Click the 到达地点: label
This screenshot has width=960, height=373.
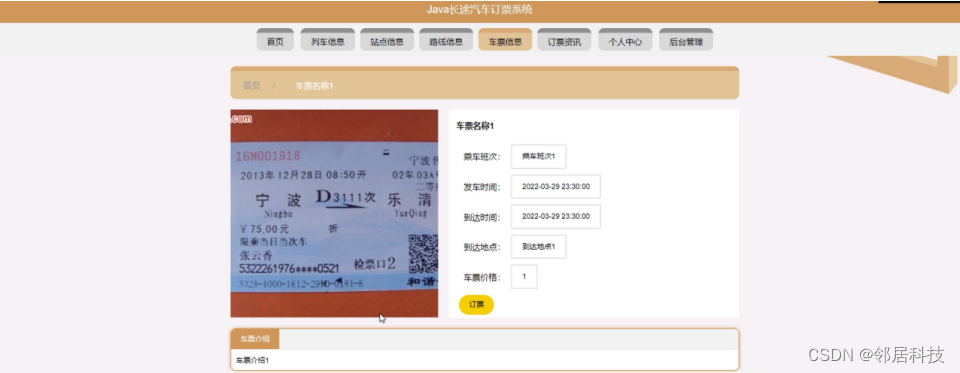[x=482, y=247]
